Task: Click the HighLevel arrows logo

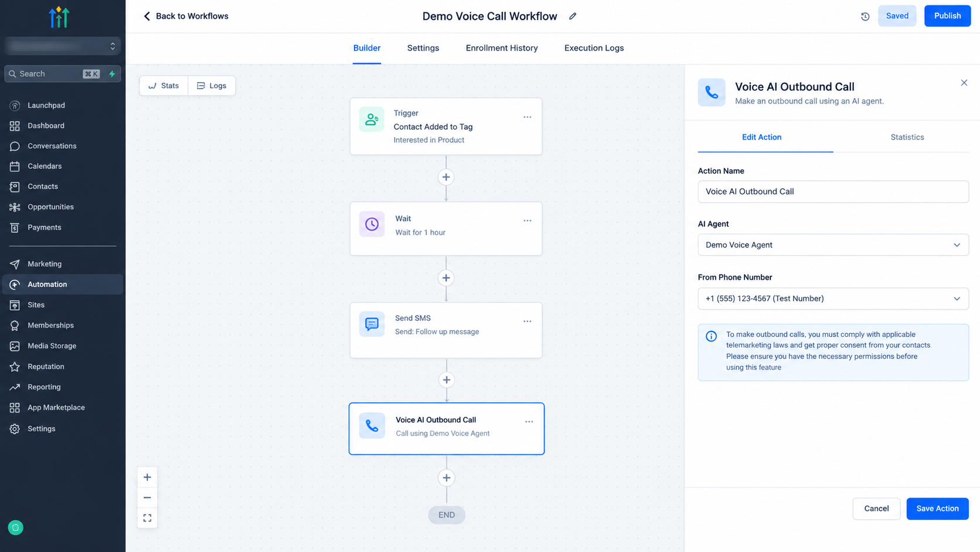Action: click(59, 18)
